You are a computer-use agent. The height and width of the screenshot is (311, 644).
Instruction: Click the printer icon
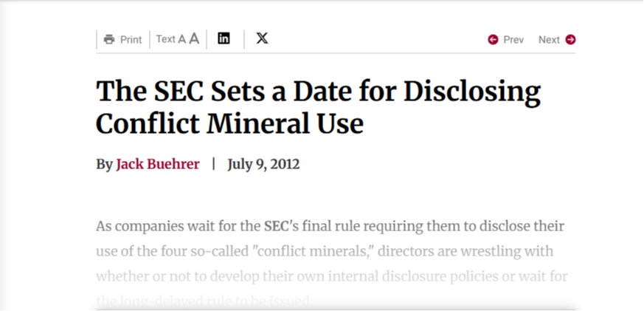[x=109, y=39]
